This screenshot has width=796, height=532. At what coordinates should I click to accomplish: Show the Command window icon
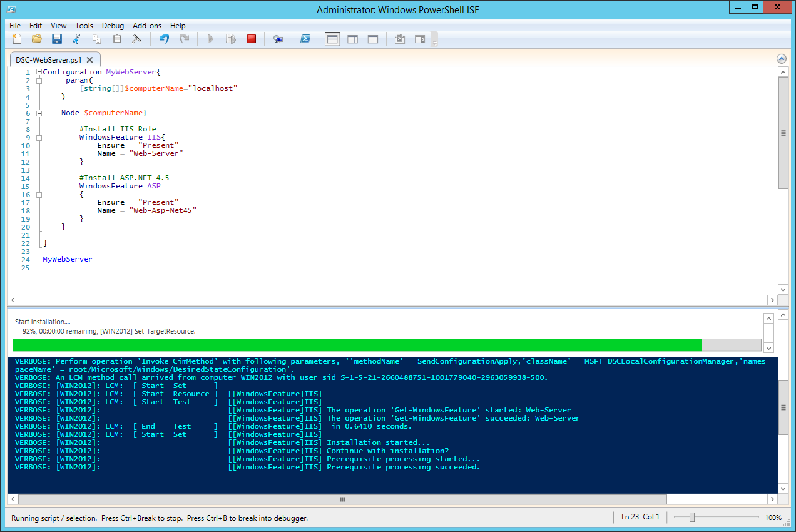(x=400, y=39)
